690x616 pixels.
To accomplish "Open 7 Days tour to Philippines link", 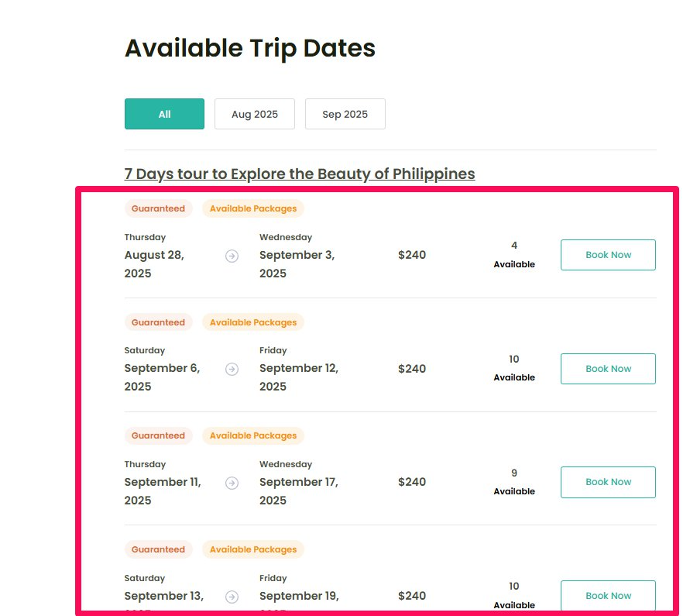I will pyautogui.click(x=299, y=174).
